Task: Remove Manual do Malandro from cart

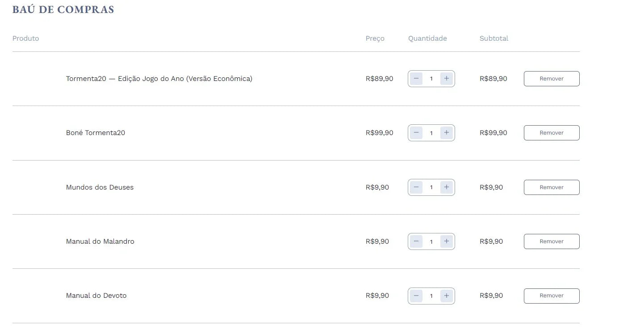Action: 552,241
